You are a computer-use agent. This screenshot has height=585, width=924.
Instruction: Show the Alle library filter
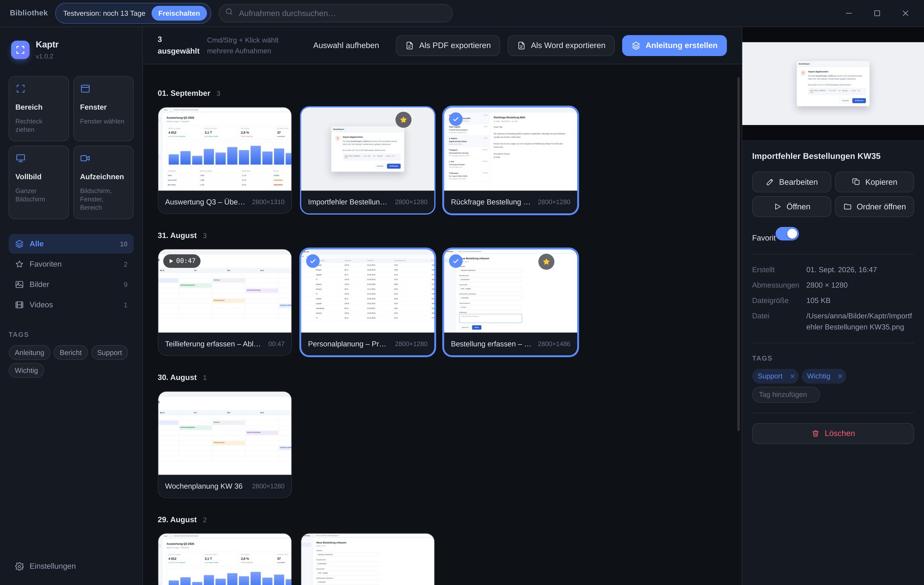pos(71,244)
